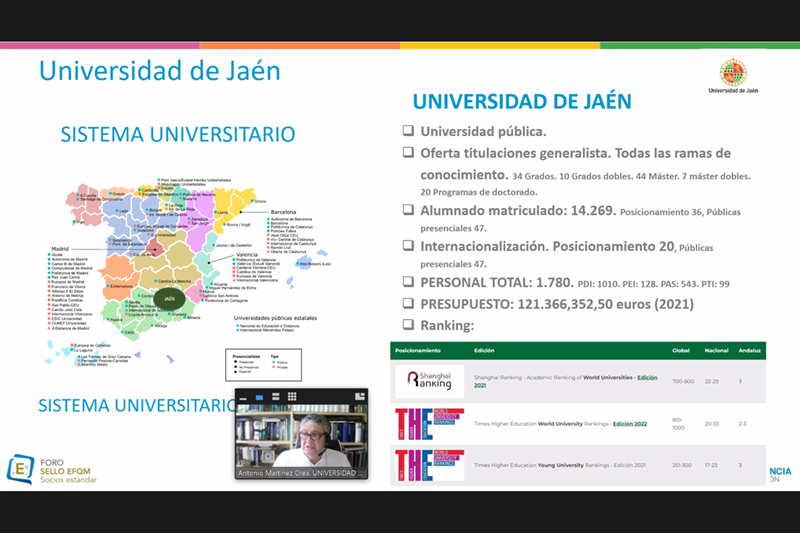Select single active speaker view icon
The image size is (800, 533).
pyautogui.click(x=258, y=397)
